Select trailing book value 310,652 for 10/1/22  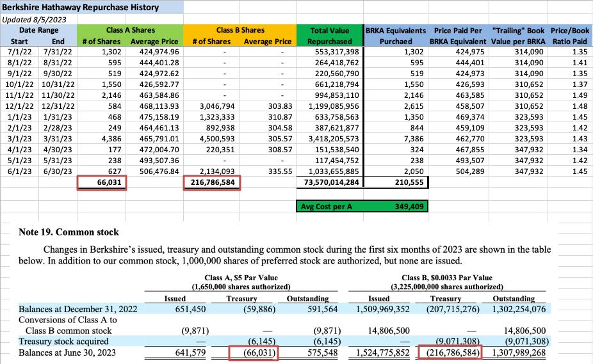point(529,84)
